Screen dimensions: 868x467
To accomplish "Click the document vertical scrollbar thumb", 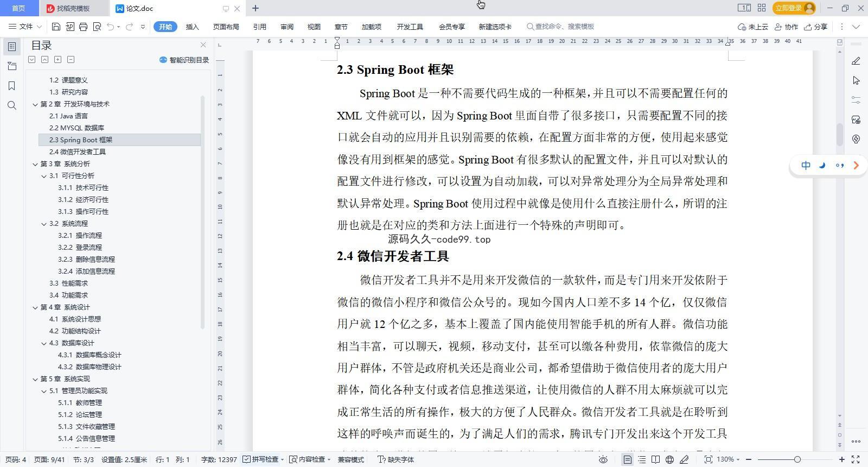I will click(x=840, y=135).
